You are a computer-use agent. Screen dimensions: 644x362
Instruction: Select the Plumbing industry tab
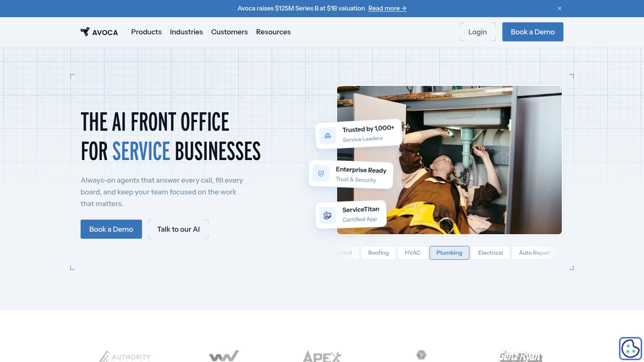(449, 253)
